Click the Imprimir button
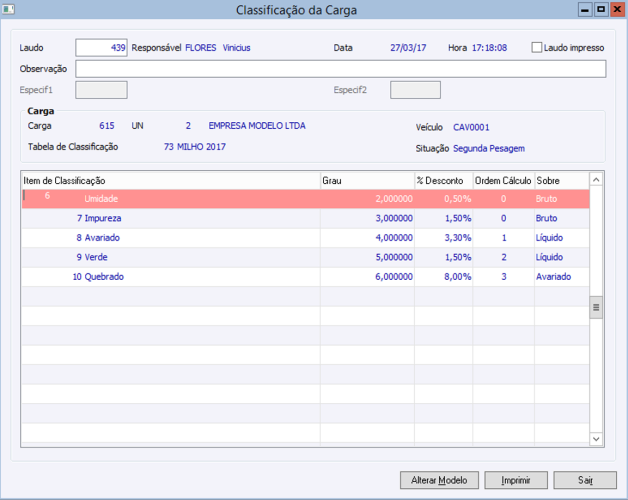628x500 pixels. tap(515, 480)
